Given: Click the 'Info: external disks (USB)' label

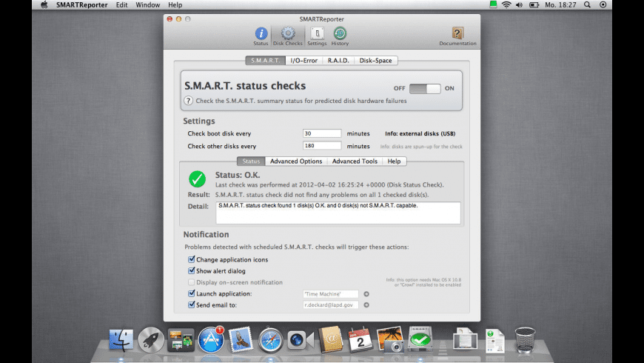Looking at the screenshot, I should (x=420, y=133).
